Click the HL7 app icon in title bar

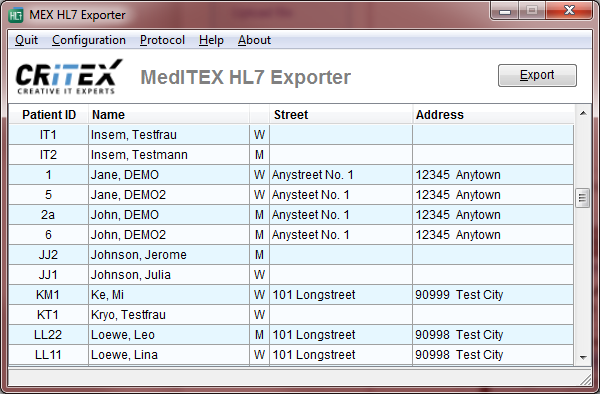click(x=16, y=15)
